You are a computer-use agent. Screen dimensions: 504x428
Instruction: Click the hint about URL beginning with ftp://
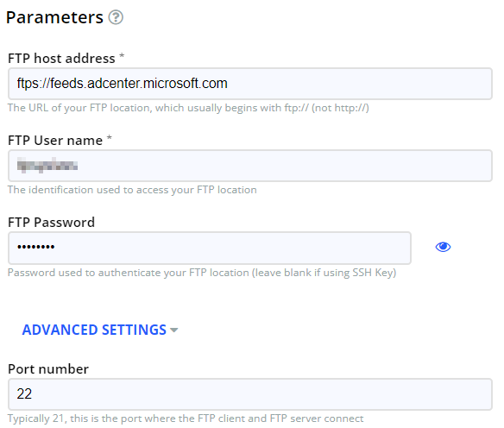click(x=188, y=108)
